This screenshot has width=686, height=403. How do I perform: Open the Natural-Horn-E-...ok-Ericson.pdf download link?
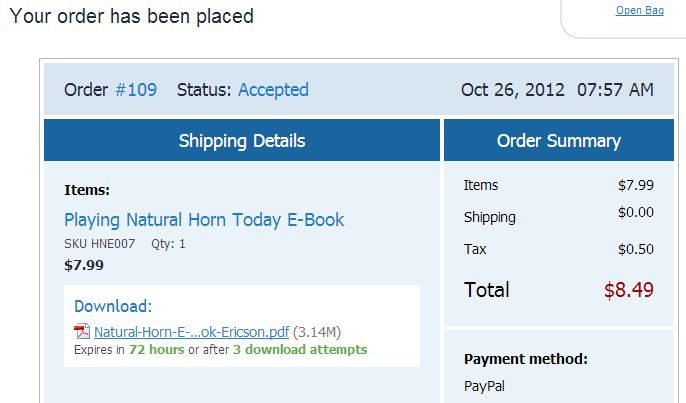click(x=191, y=332)
